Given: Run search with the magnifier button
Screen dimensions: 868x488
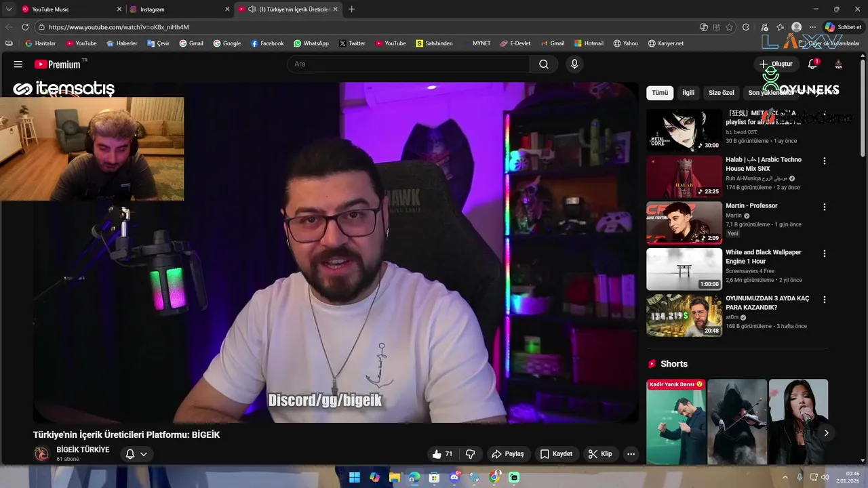Looking at the screenshot, I should 544,64.
